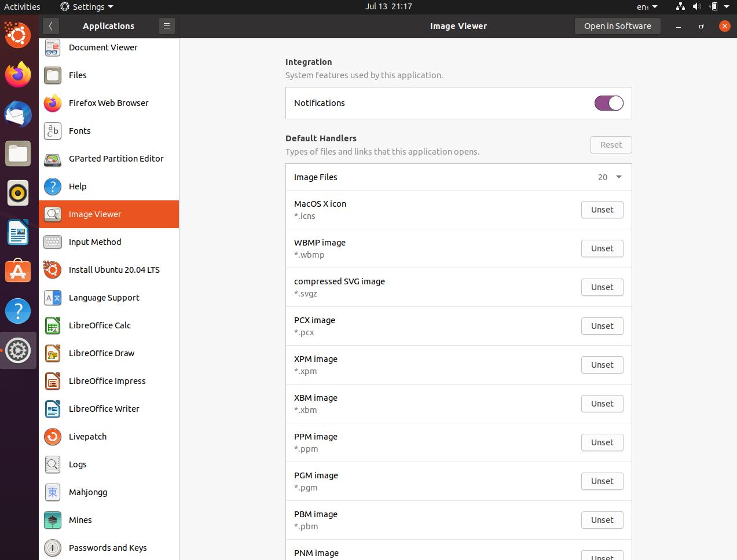Select Install Ubuntu 20.04 LTS icon
The width and height of the screenshot is (737, 560).
tap(53, 270)
